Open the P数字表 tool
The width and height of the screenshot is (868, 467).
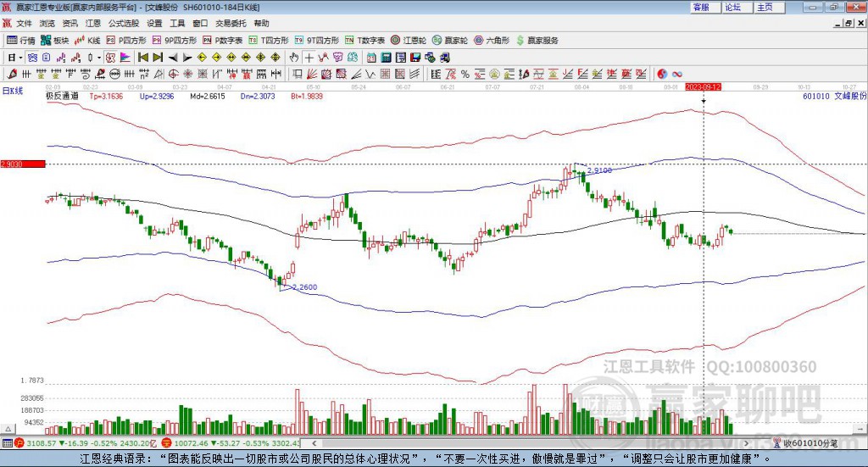tap(223, 41)
